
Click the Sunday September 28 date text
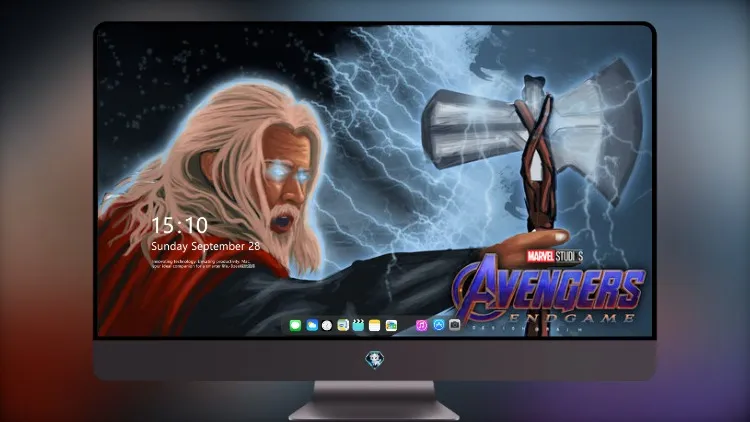tap(206, 246)
